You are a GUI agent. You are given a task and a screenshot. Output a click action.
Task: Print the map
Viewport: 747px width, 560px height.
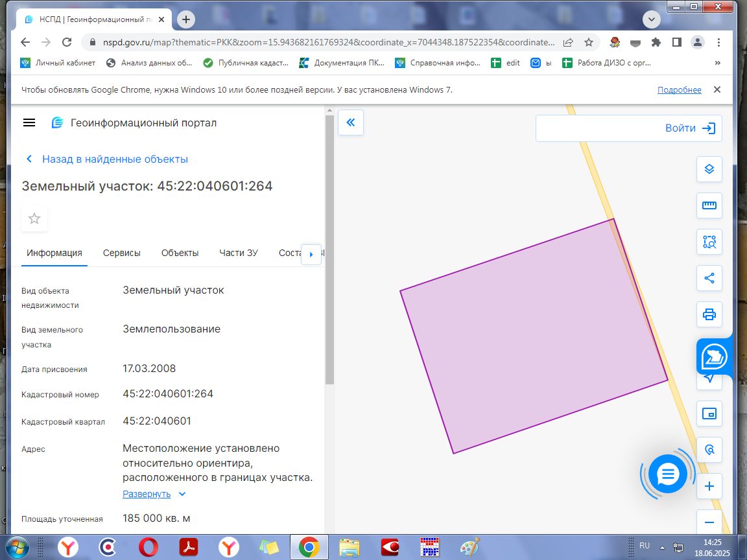tap(709, 314)
